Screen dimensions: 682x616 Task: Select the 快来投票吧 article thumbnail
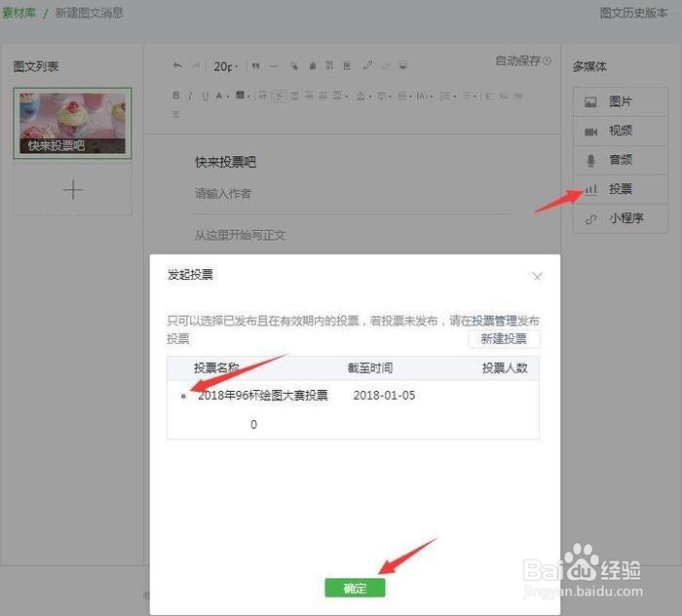(72, 123)
